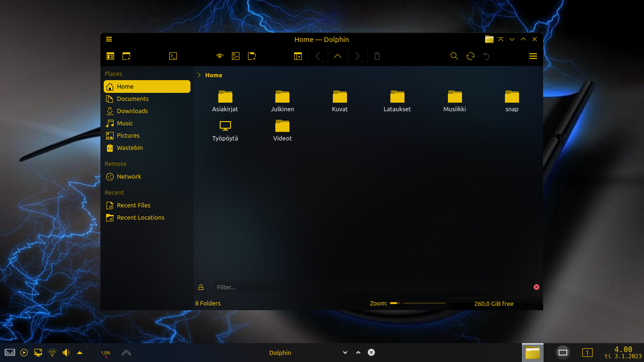Viewport: 644px width, 362px height.
Task: Toggle the side panels toolbar icon
Action: (x=110, y=56)
